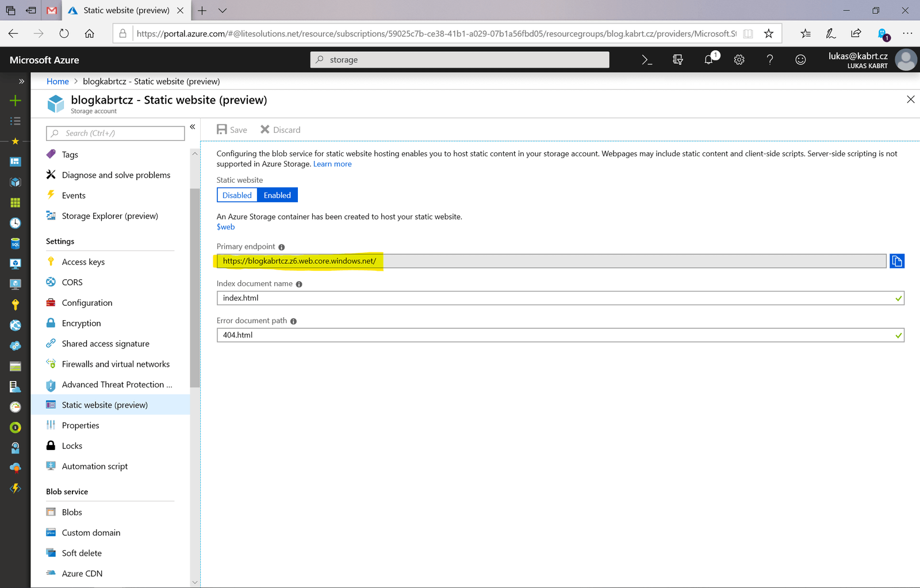Select Static website (preview) menu item
The width and height of the screenshot is (920, 588).
[x=109, y=405]
